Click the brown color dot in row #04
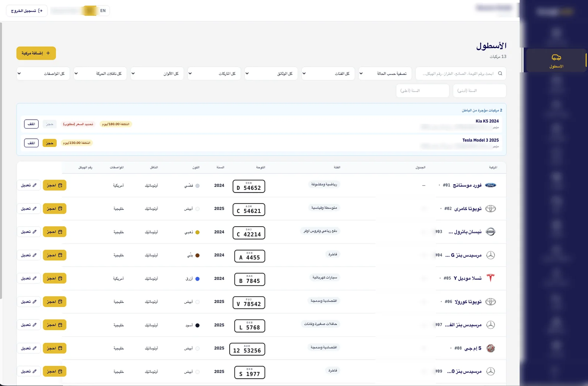The image size is (588, 386). [x=197, y=255]
